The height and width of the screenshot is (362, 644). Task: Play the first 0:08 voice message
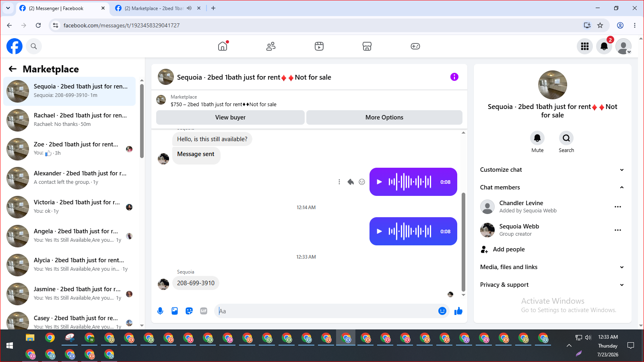[379, 182]
